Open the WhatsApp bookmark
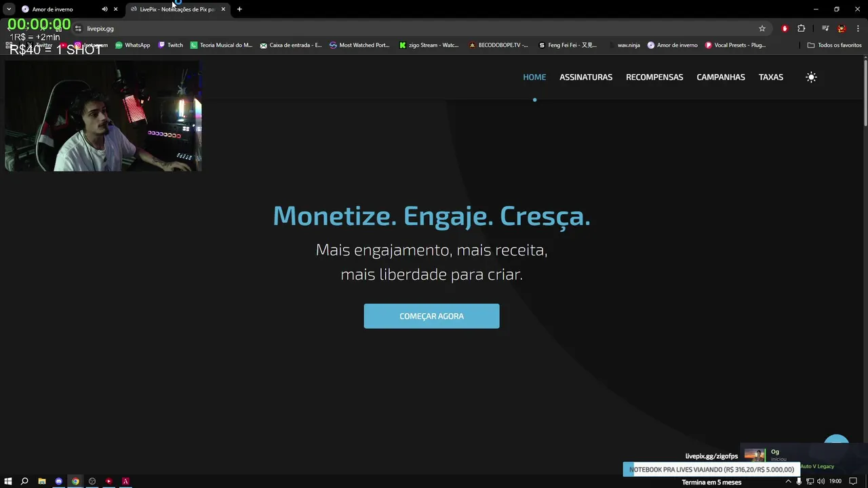868x488 pixels. [x=133, y=45]
